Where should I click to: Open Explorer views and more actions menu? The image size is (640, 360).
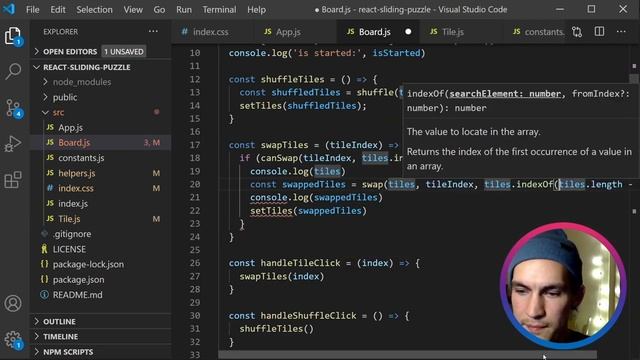tap(153, 31)
